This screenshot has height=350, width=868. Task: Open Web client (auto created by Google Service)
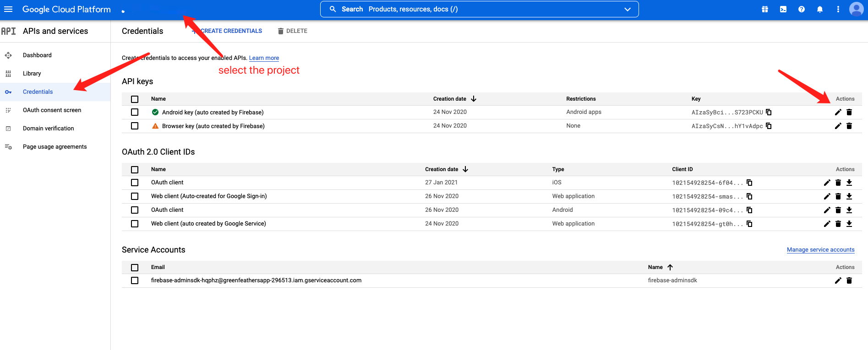208,224
